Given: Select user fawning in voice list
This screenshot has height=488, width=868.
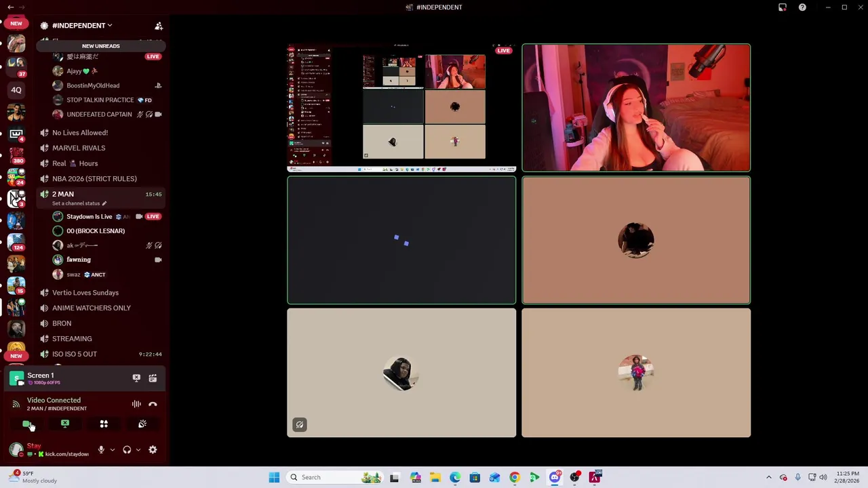Looking at the screenshot, I should (x=79, y=260).
